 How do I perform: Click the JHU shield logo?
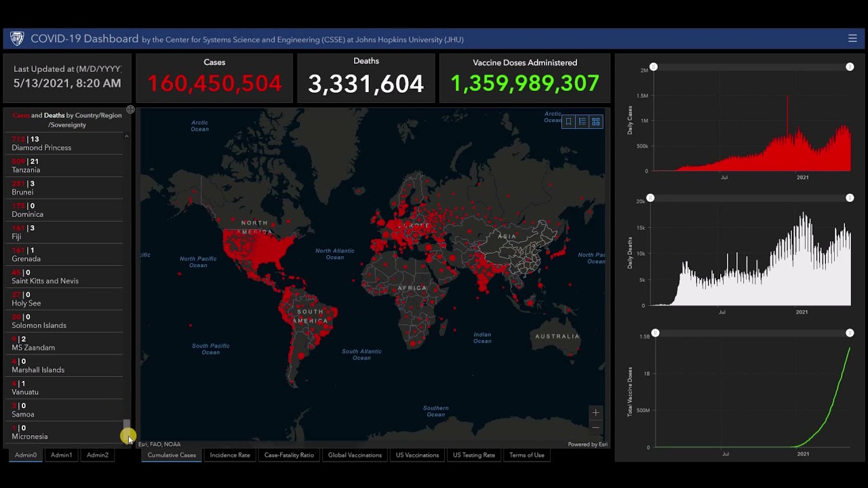point(17,39)
